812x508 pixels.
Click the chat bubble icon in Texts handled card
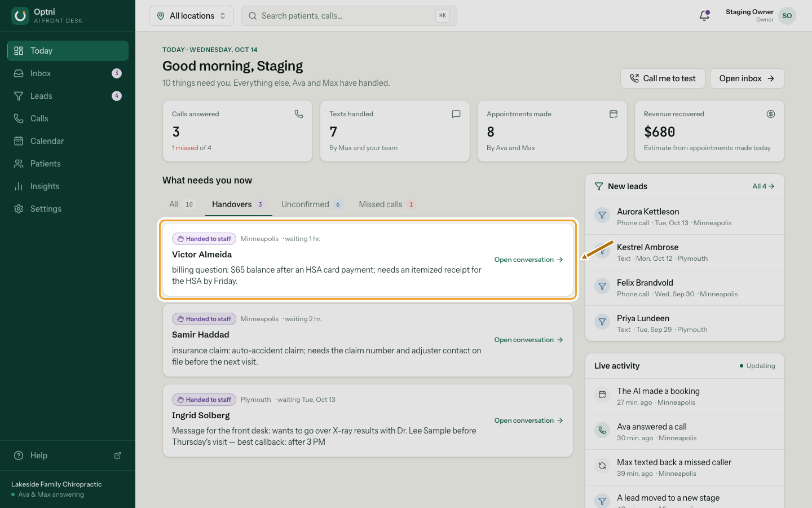pyautogui.click(x=456, y=114)
